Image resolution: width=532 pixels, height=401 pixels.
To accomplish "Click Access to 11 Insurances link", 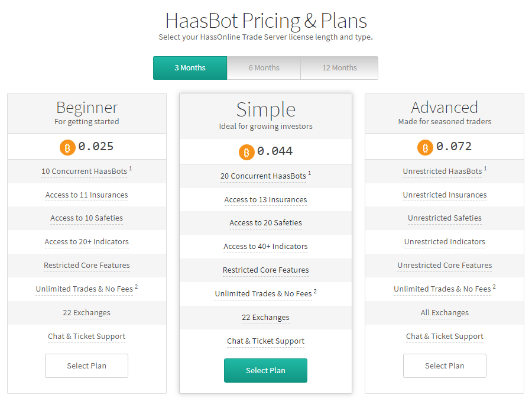I will click(86, 195).
